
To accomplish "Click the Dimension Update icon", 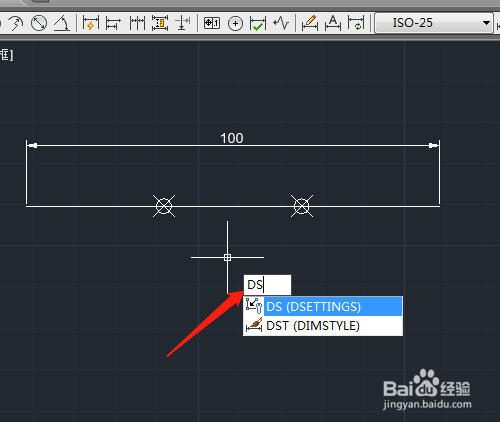I will tap(356, 23).
